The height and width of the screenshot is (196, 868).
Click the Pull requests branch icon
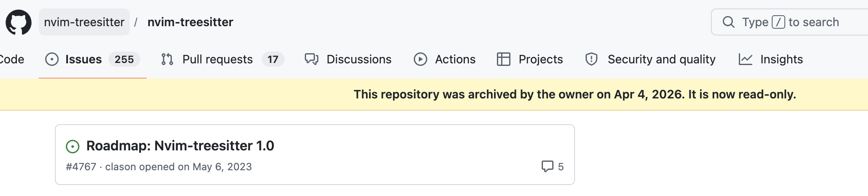[x=167, y=59]
